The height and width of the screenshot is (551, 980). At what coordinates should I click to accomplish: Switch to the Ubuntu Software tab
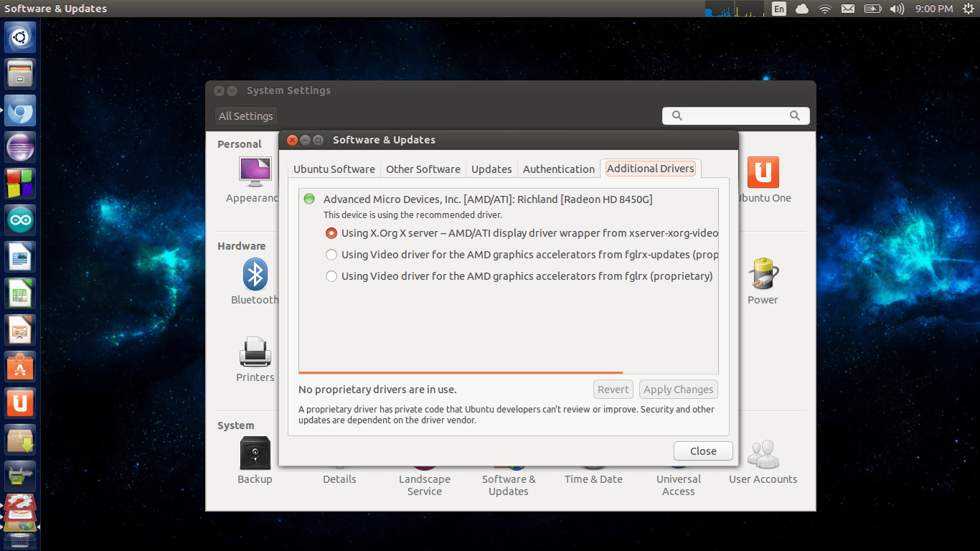click(x=334, y=169)
